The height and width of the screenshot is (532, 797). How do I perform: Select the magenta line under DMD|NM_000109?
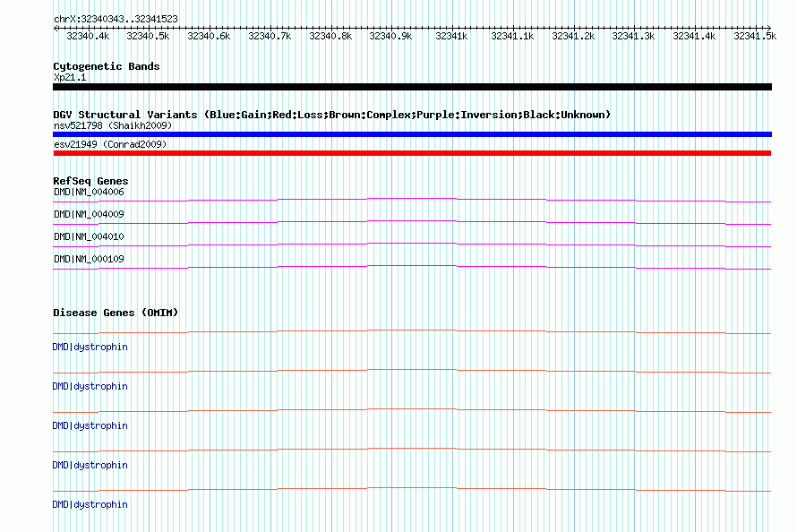coord(412,267)
